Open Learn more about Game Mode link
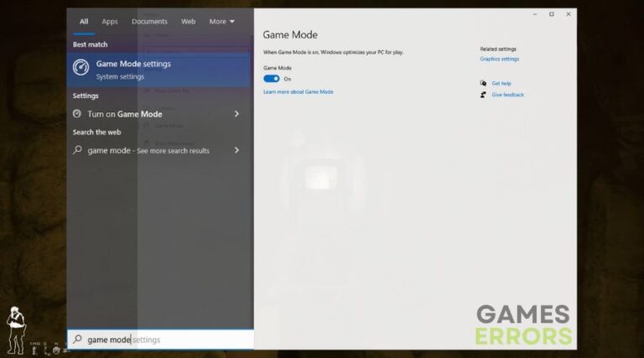The height and width of the screenshot is (358, 644). [x=298, y=92]
